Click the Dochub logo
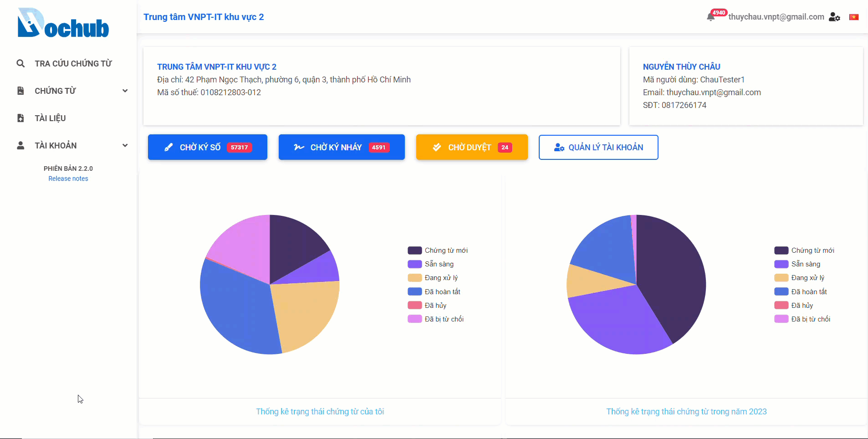 point(63,23)
